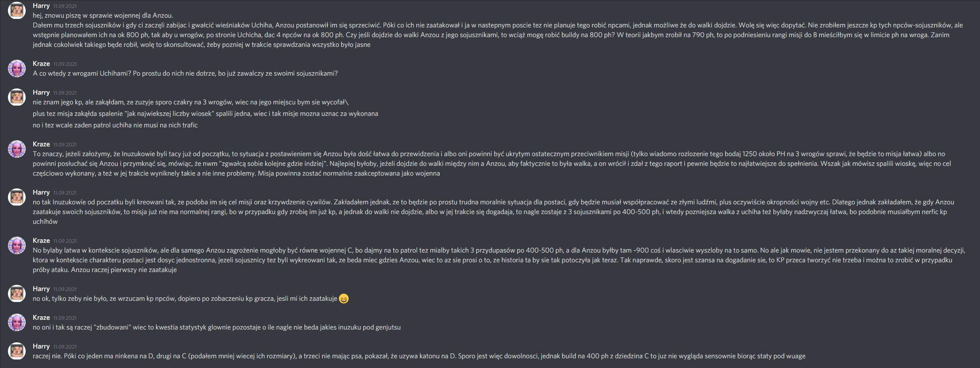Select Harry's avatar next to 'no tak Inuzukowie' message
Viewport: 980px width, 368px height.
coord(17,197)
